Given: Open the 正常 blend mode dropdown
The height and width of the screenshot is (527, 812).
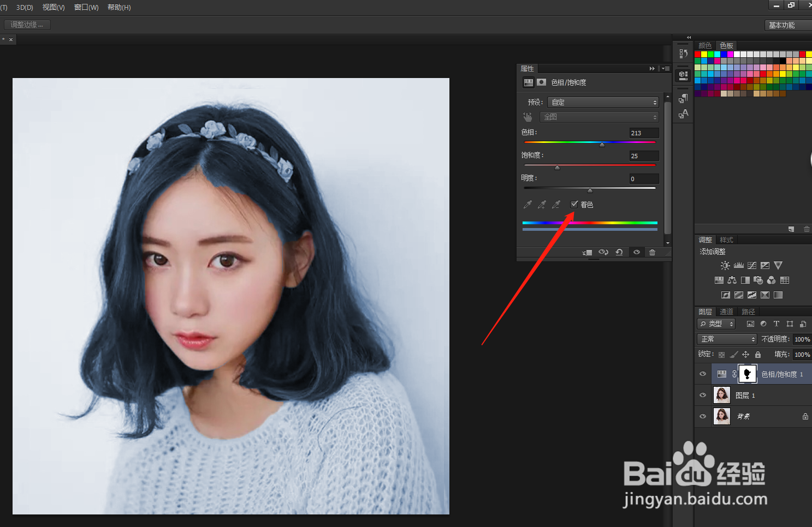Looking at the screenshot, I should click(727, 339).
